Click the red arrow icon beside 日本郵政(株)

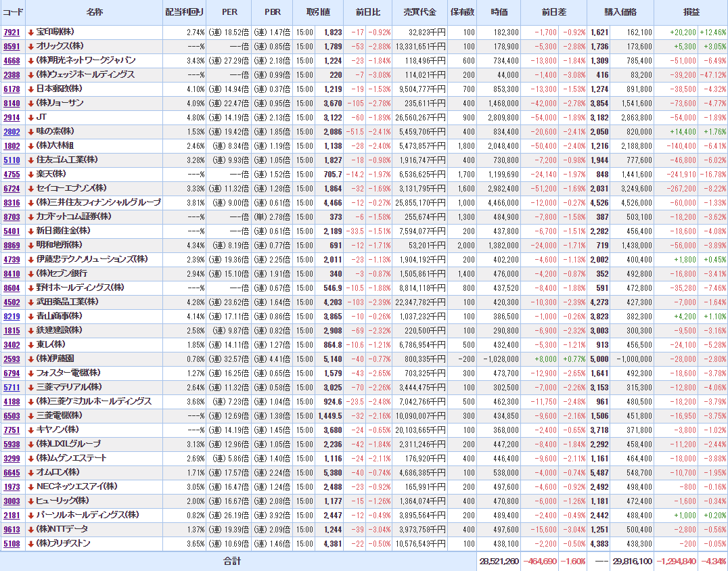[31, 89]
